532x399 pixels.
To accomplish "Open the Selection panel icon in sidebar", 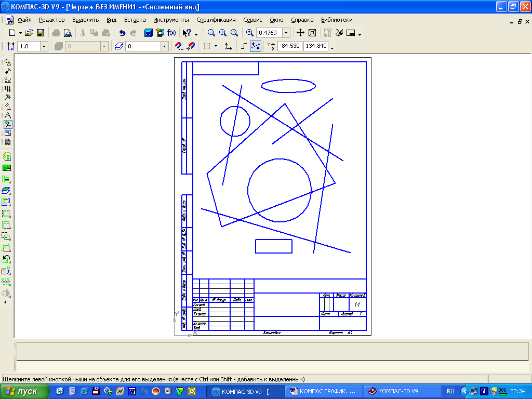I will coord(7,124).
